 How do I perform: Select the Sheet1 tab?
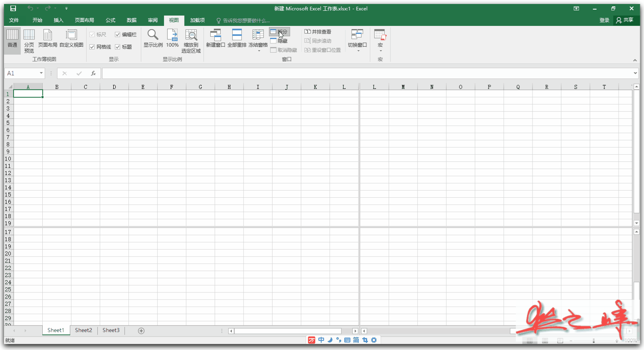point(55,330)
